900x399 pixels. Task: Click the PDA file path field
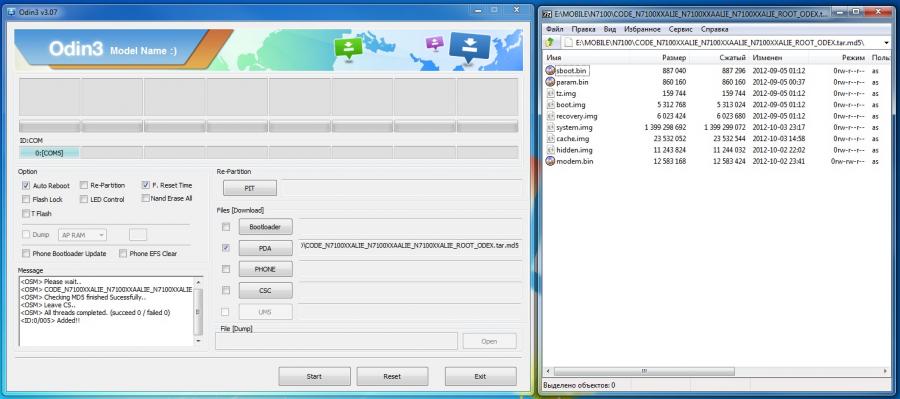(x=411, y=246)
